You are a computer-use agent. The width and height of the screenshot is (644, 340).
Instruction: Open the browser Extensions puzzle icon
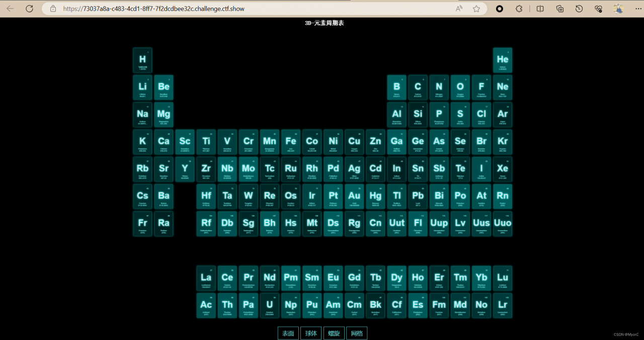[x=519, y=9]
